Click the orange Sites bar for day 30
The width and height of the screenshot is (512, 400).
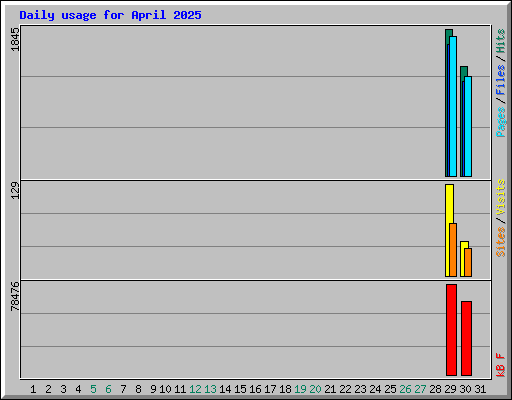point(468,262)
